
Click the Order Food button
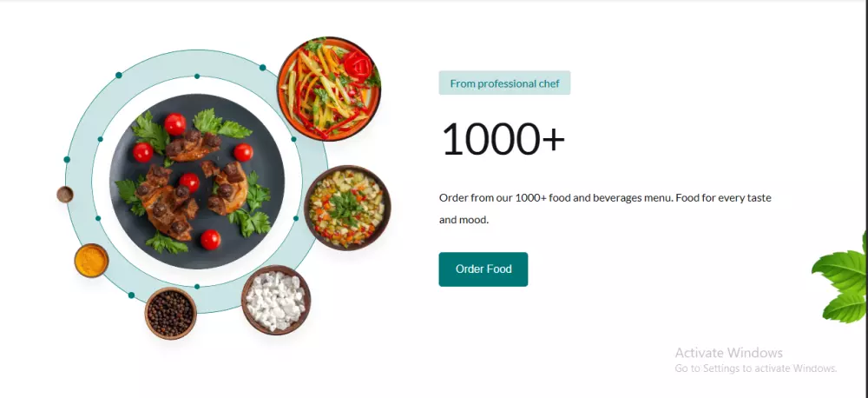click(483, 269)
